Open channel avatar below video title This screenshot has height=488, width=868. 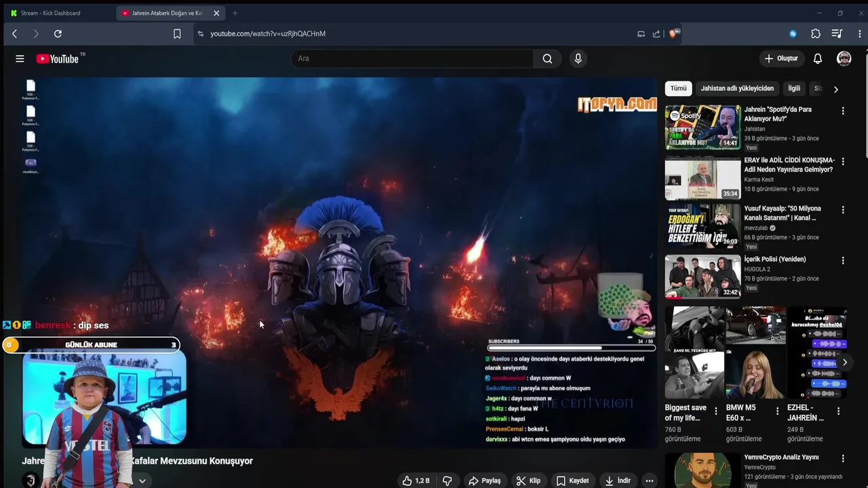(30, 480)
